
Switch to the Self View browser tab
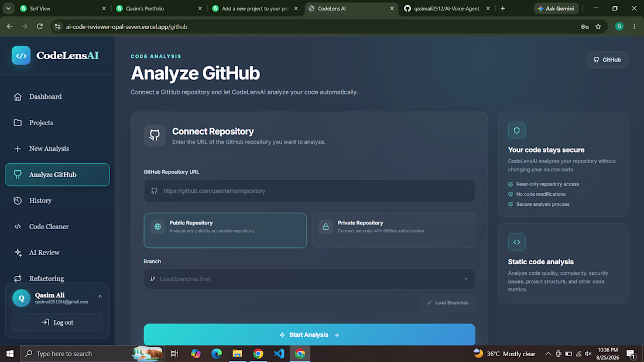[x=63, y=8]
